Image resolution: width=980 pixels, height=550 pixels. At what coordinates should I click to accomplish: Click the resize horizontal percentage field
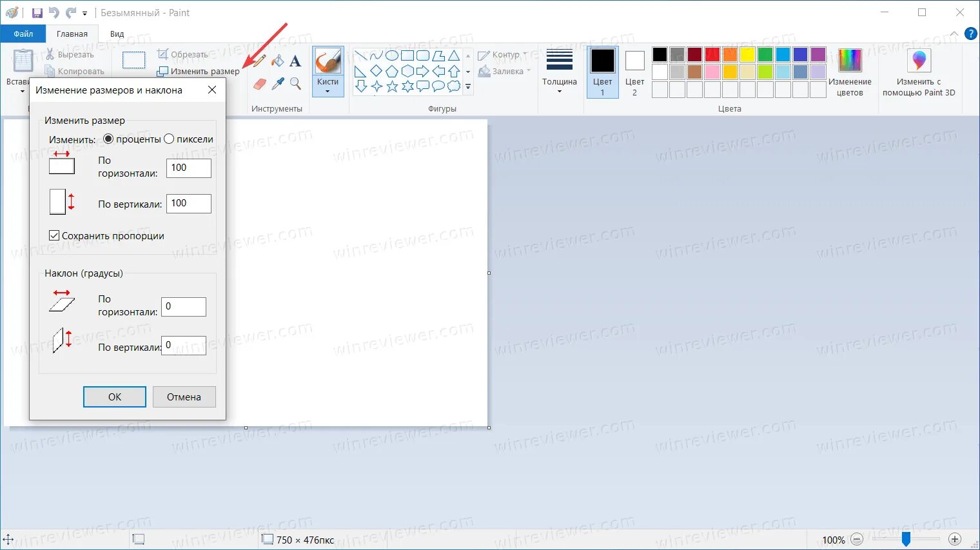189,168
